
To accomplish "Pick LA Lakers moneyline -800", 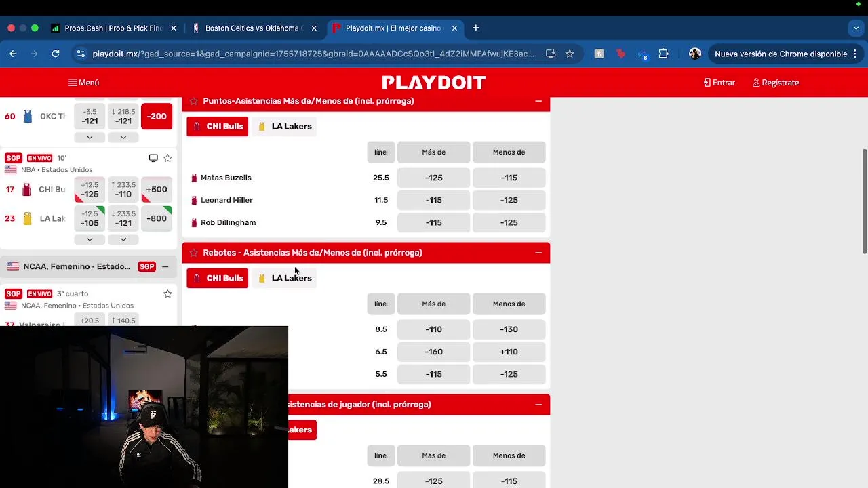I will 157,218.
